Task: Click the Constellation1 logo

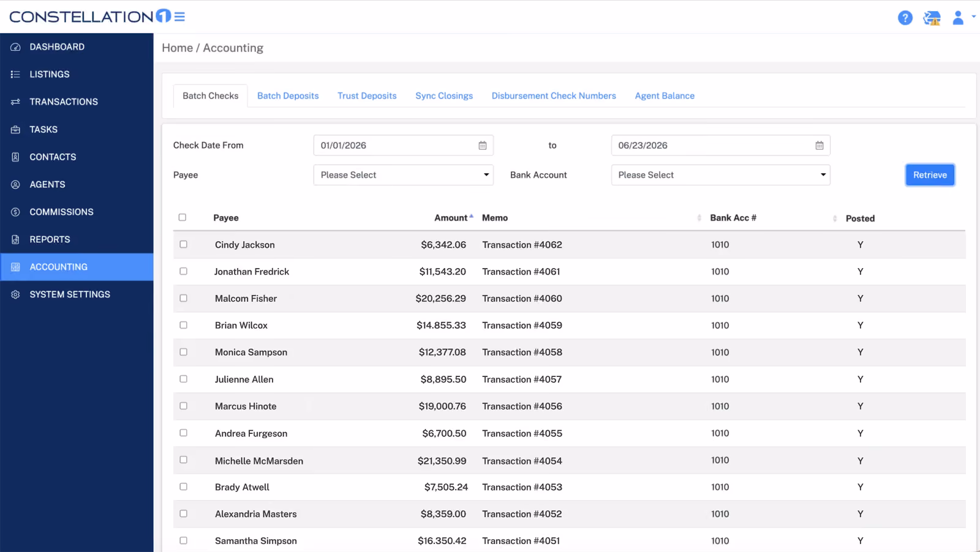Action: pos(90,17)
